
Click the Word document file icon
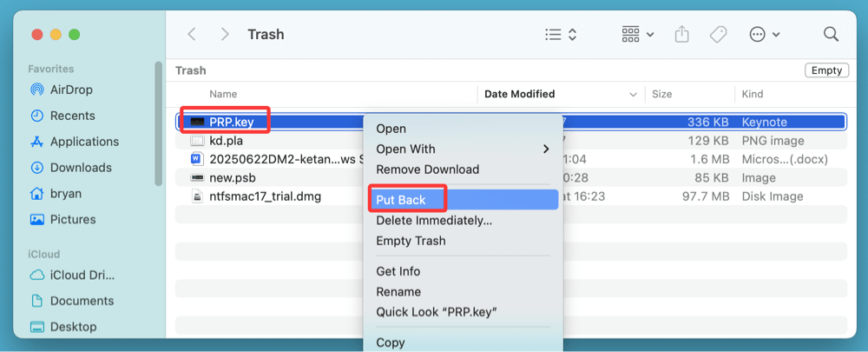(197, 160)
